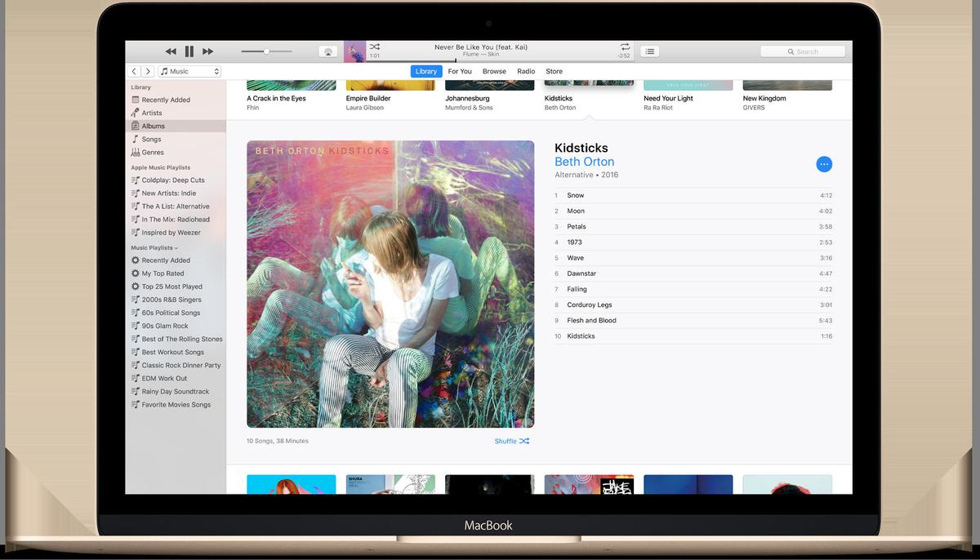Select the track Snow
The height and width of the screenshot is (560, 980).
click(x=693, y=195)
